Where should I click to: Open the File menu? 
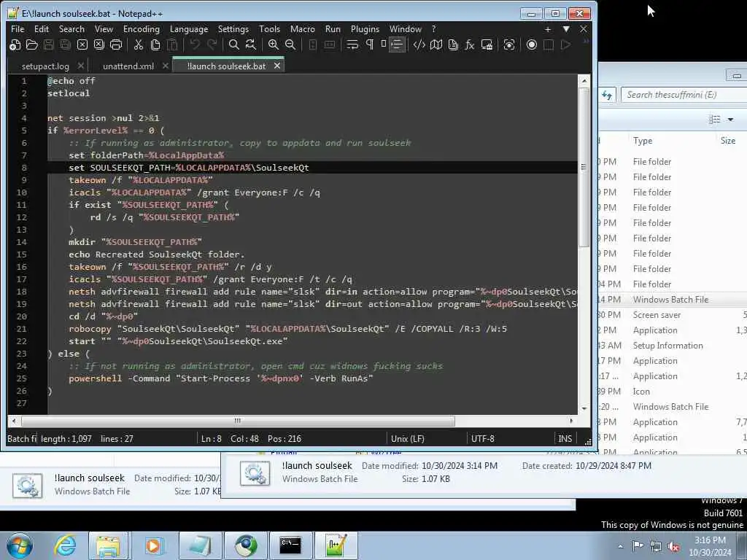(x=18, y=29)
